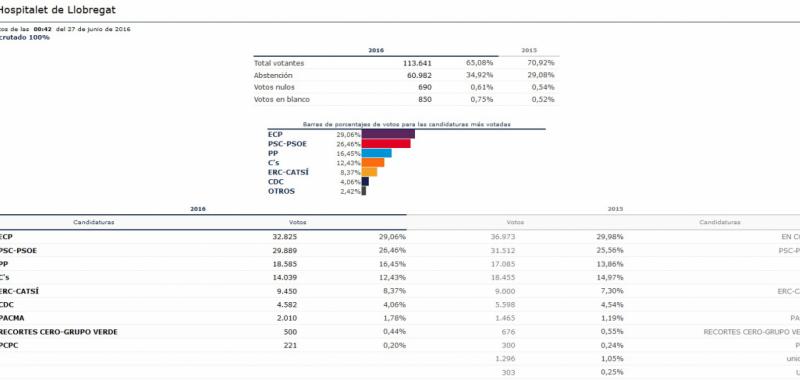800x380 pixels.
Task: Click the PSC-PSOE 29.889 votes cell
Action: point(285,250)
